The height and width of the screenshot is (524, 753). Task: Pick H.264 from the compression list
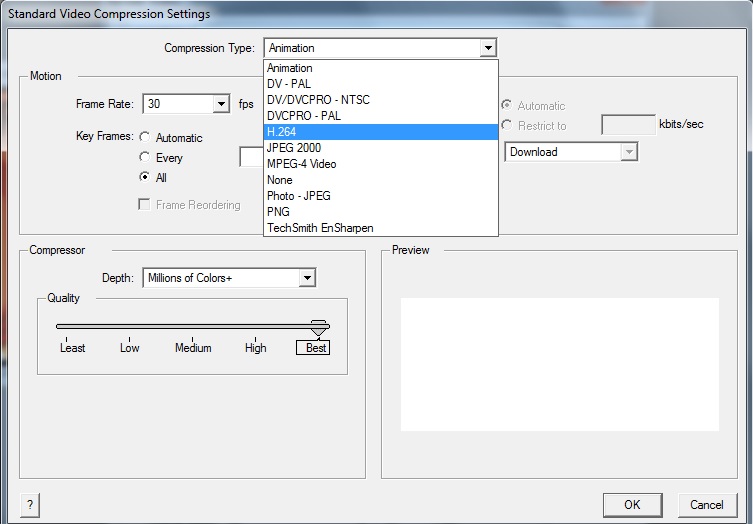click(380, 132)
